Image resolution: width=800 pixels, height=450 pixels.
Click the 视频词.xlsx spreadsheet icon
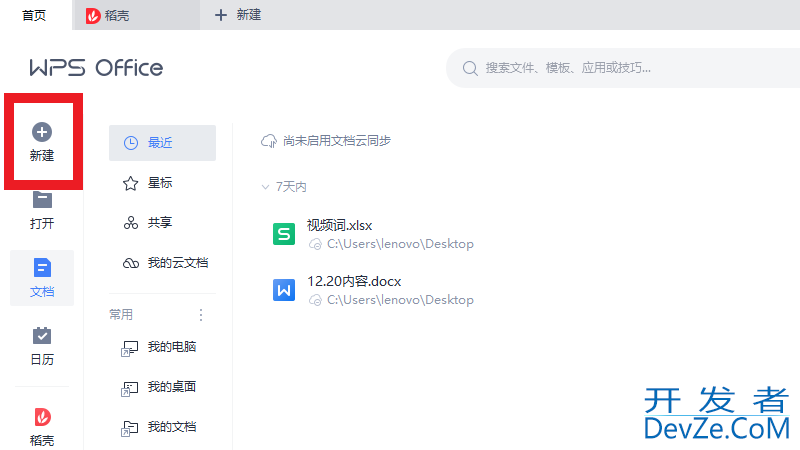284,234
